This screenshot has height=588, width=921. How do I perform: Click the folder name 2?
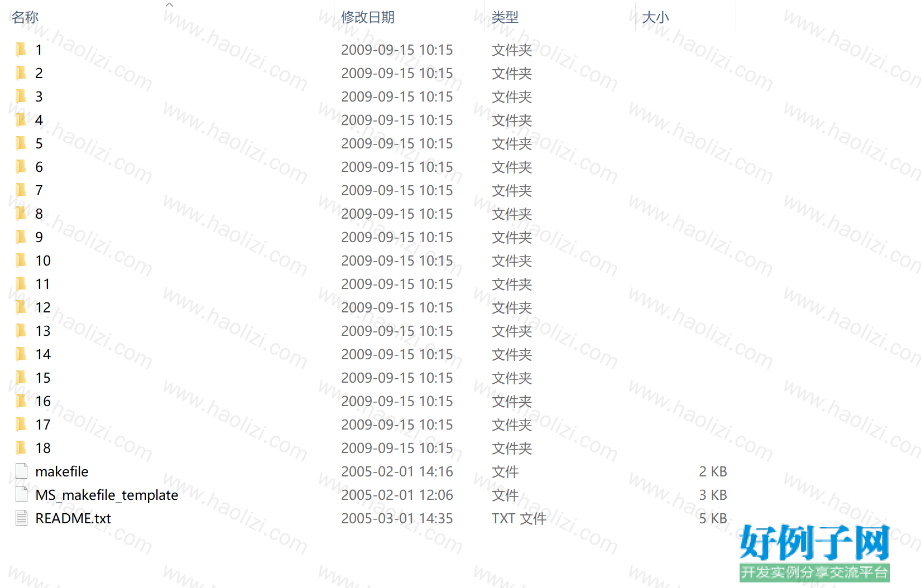pos(39,73)
